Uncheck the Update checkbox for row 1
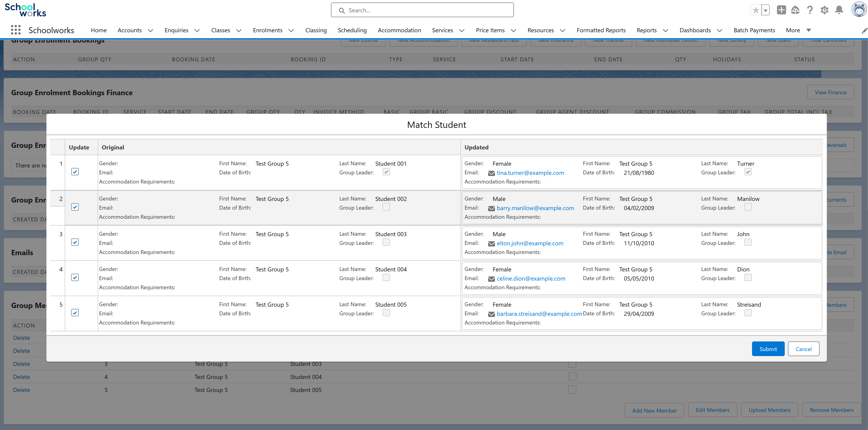 pyautogui.click(x=75, y=172)
